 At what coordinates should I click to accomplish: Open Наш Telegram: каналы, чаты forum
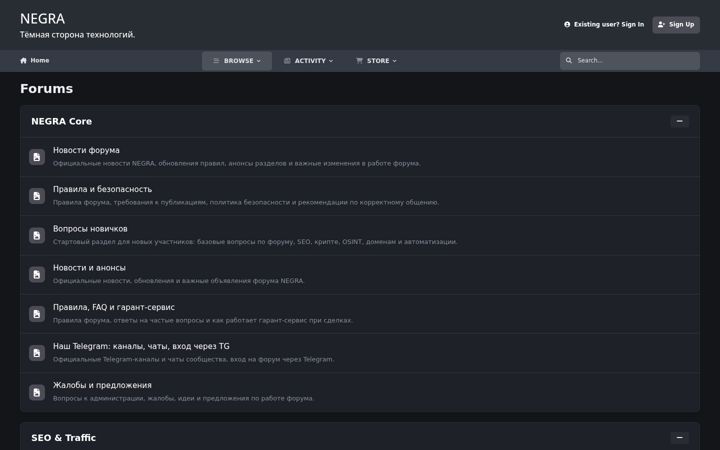click(x=141, y=346)
